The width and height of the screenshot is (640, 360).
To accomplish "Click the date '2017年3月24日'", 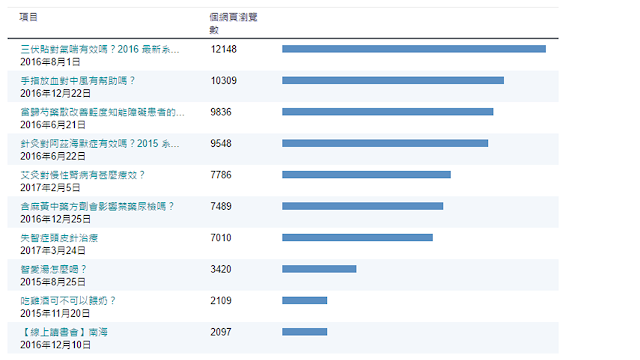I will [53, 251].
